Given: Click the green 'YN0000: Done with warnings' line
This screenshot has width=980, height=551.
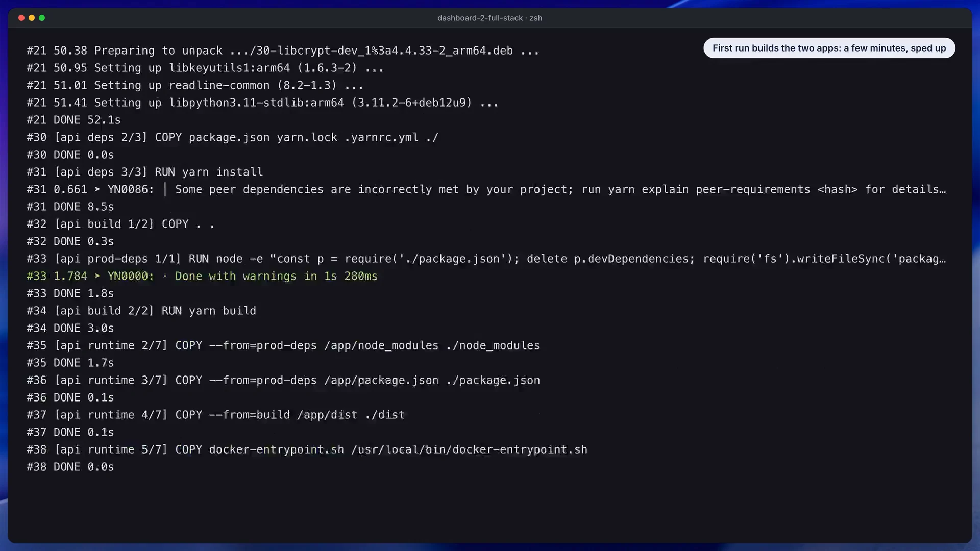Looking at the screenshot, I should [202, 276].
